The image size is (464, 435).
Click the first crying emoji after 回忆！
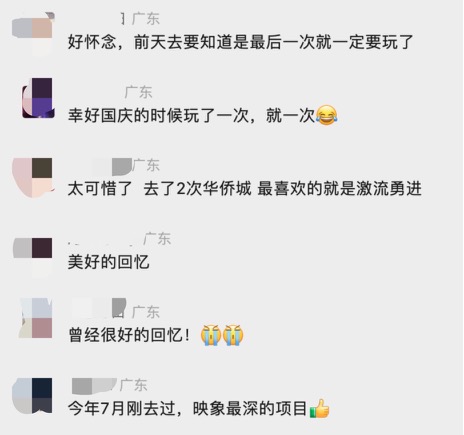tap(211, 335)
